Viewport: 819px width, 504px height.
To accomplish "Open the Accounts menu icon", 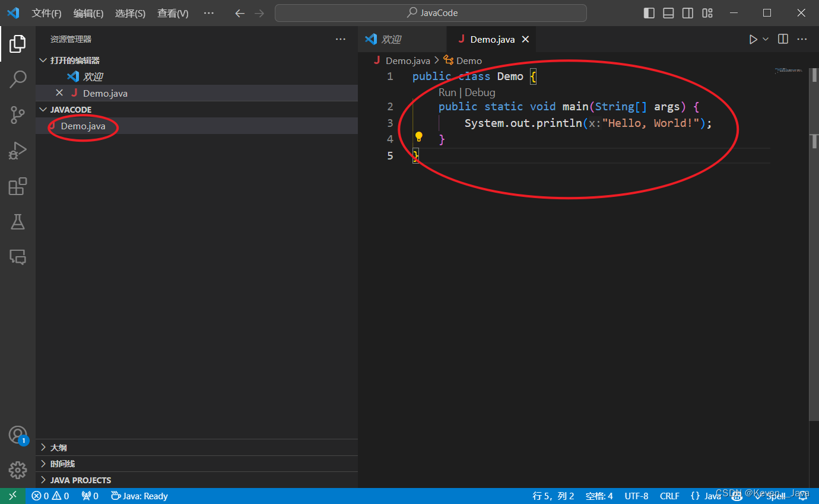I will [x=18, y=435].
